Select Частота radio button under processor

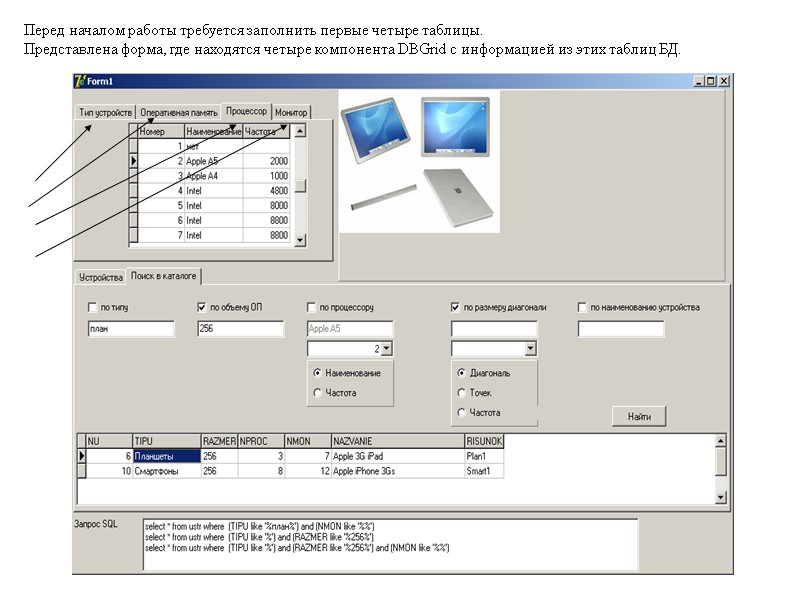[317, 393]
